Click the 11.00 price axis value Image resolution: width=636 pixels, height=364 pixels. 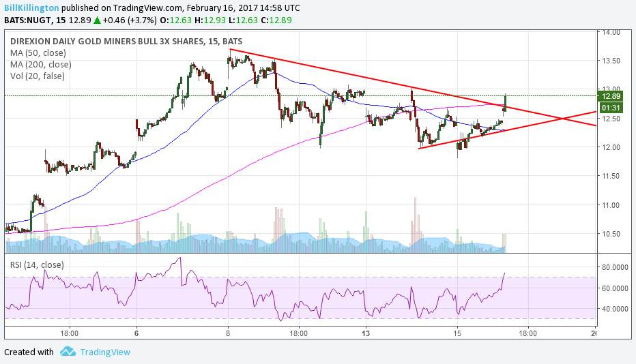point(611,205)
